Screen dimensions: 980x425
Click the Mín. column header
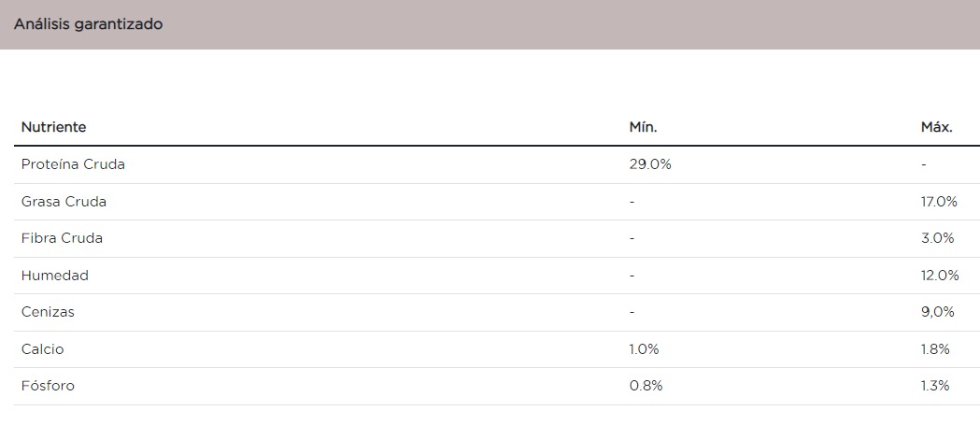644,127
